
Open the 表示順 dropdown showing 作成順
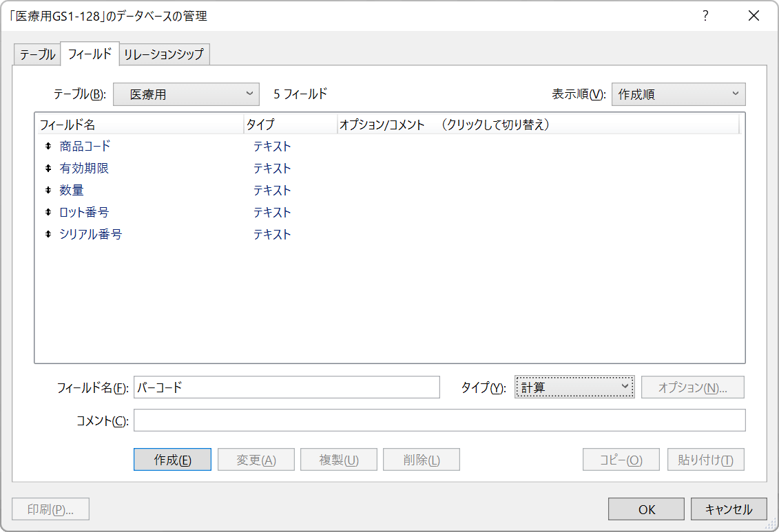678,94
